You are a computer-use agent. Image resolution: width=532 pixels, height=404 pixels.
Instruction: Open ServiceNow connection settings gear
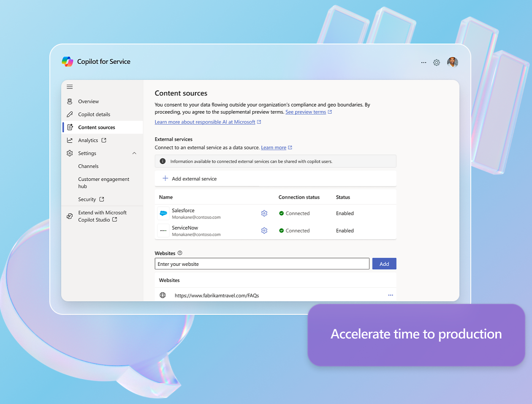264,231
